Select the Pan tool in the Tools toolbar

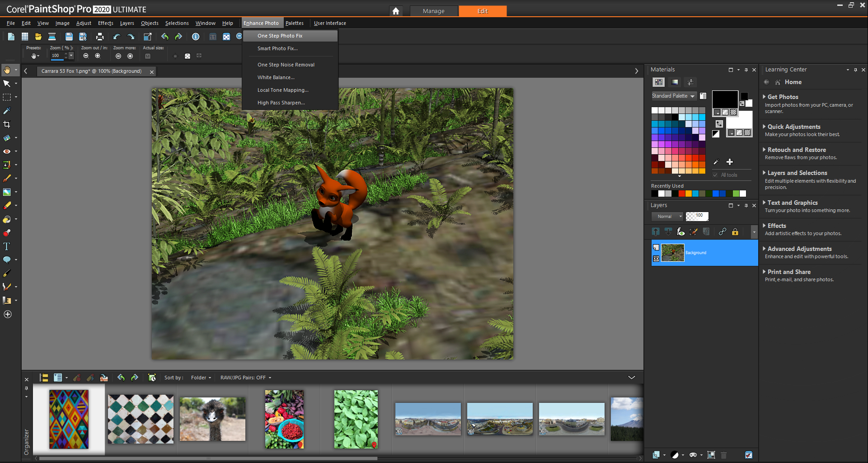coord(7,70)
